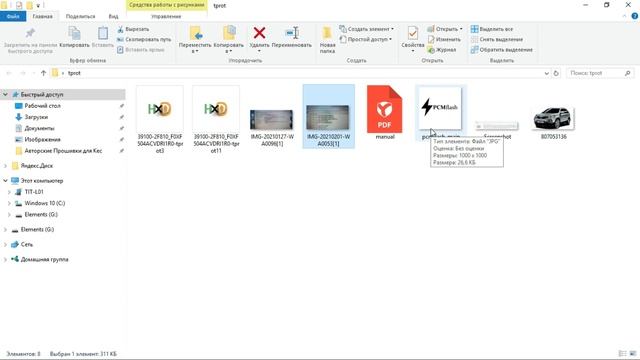Image resolution: width=640 pixels, height=360 pixels.
Task: Select Документы in navigation pane
Action: point(39,128)
